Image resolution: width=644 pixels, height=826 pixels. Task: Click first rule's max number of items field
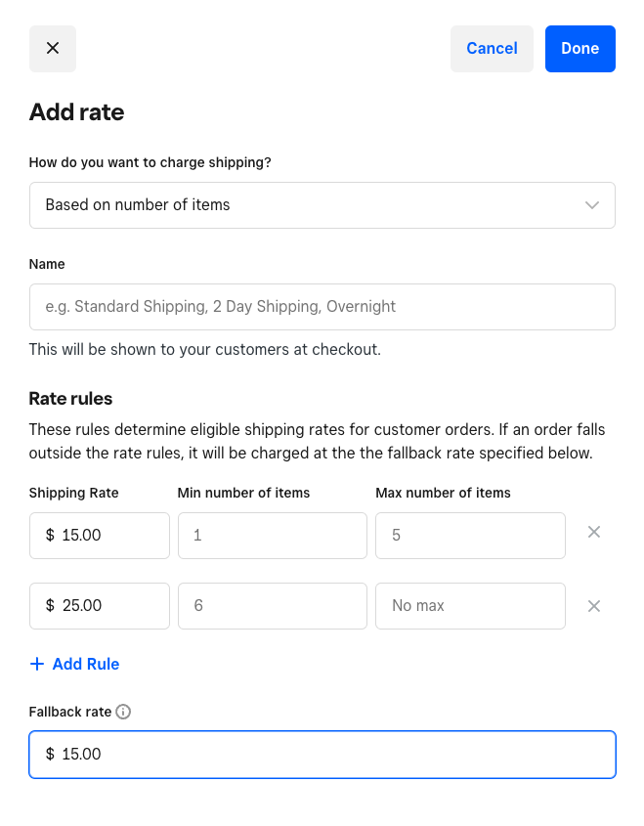click(470, 536)
